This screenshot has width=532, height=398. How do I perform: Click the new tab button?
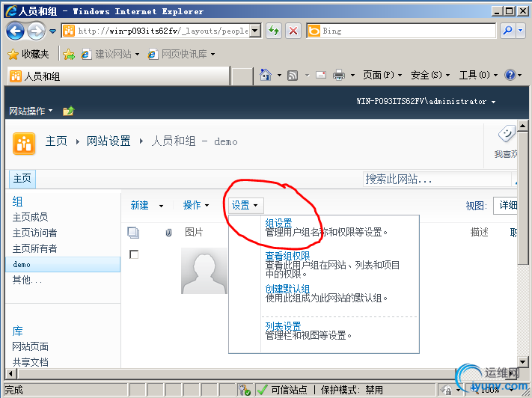pos(242,76)
